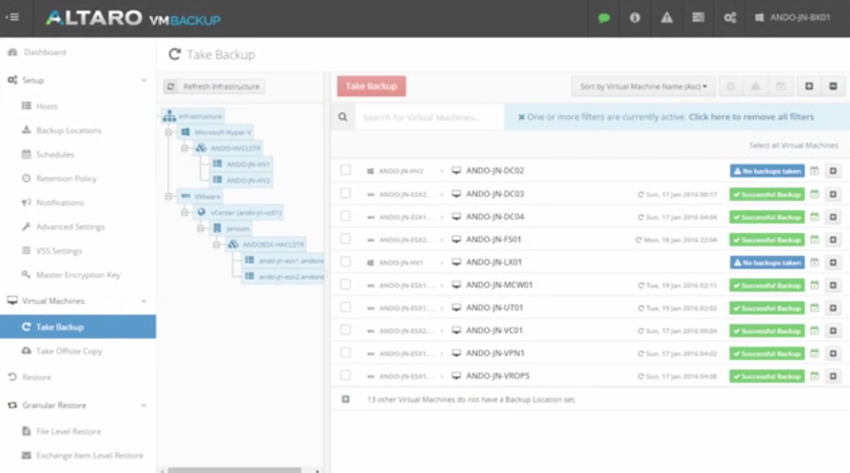Open schedule calendar icon for ANDO-JN-DC03
The image size is (850, 473).
[814, 194]
